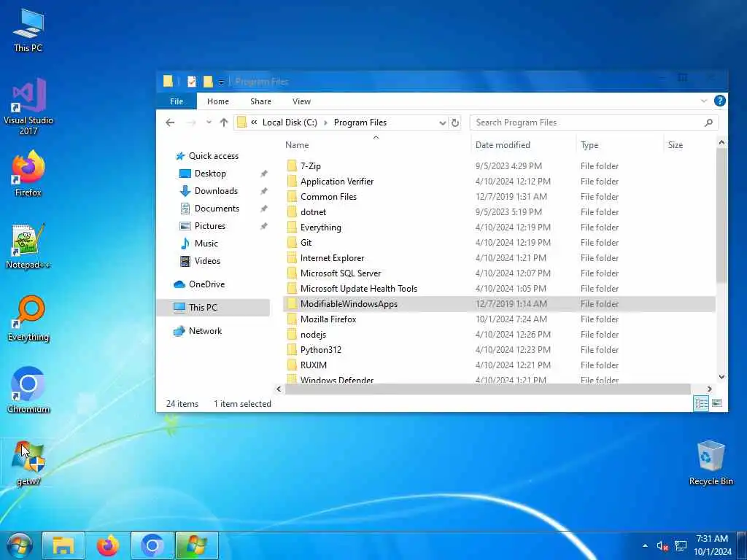Open Explorer Help question mark

pos(720,101)
